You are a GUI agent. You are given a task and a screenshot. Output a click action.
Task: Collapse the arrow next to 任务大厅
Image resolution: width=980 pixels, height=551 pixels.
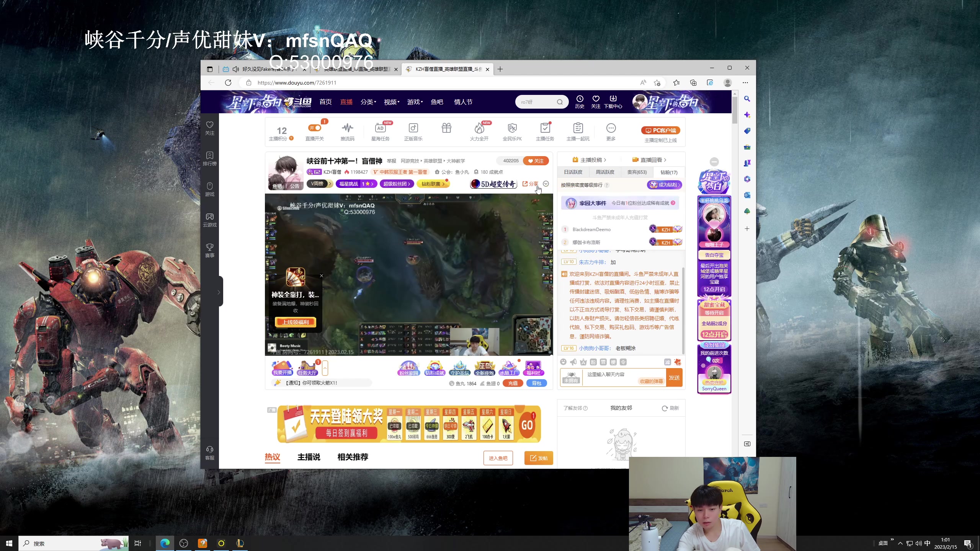(325, 368)
